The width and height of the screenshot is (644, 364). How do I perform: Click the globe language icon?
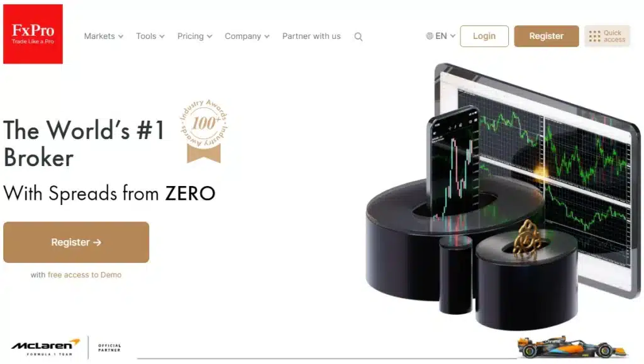[430, 36]
